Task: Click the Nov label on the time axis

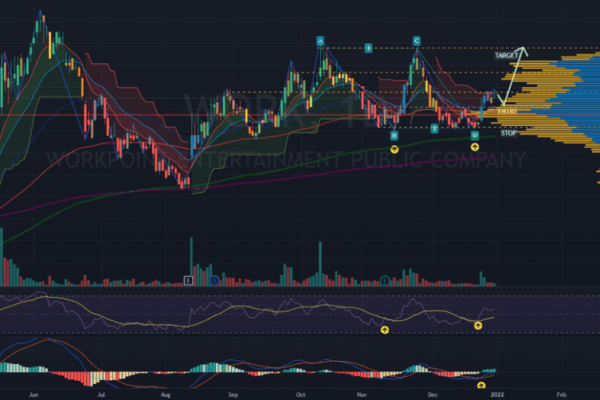Action: pos(362,395)
